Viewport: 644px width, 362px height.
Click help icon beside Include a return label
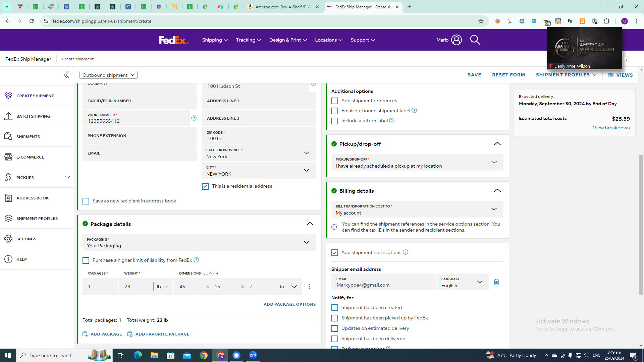point(392,121)
